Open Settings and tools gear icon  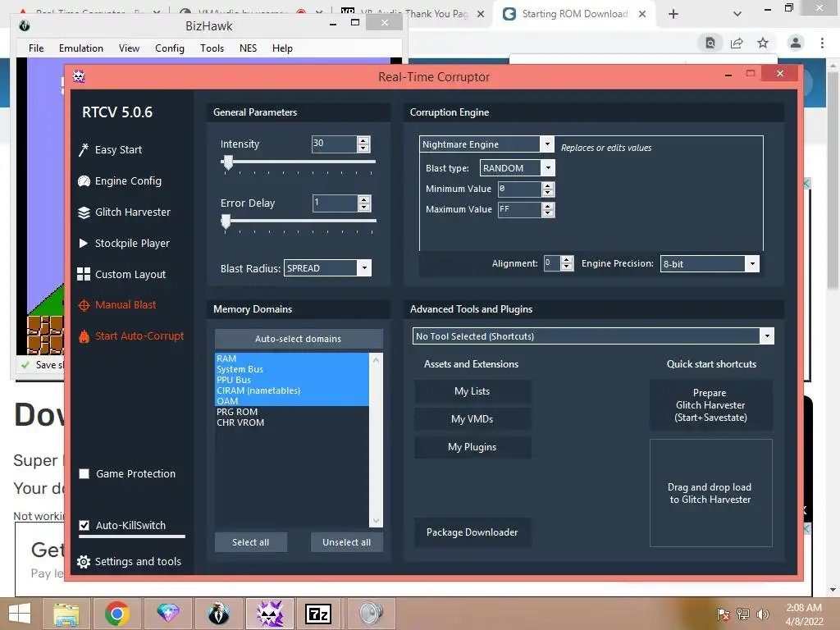pos(83,561)
